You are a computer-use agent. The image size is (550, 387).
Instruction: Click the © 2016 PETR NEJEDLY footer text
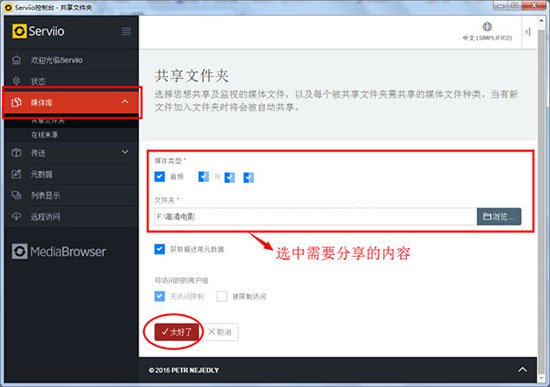184,370
